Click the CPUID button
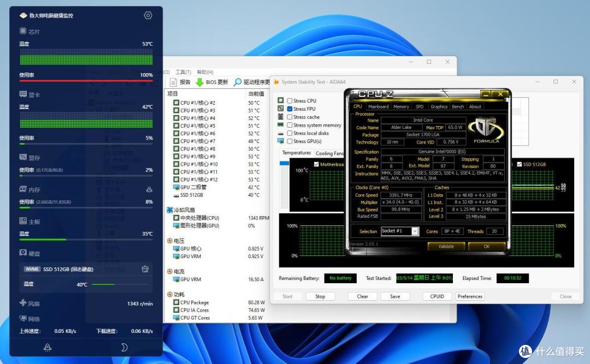This screenshot has width=590, height=364. (437, 296)
